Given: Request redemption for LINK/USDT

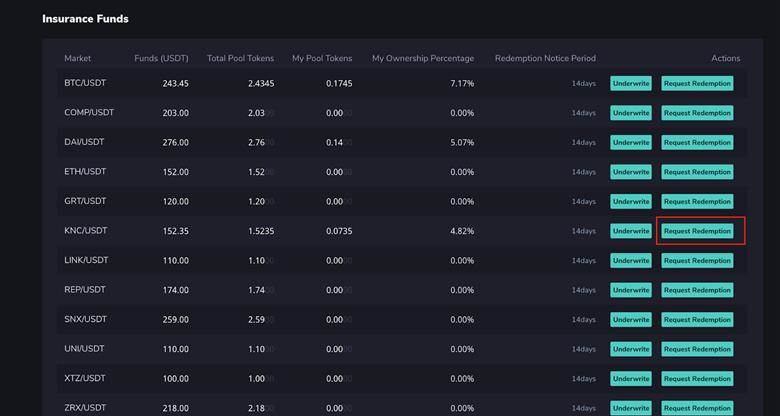Looking at the screenshot, I should pyautogui.click(x=697, y=261).
